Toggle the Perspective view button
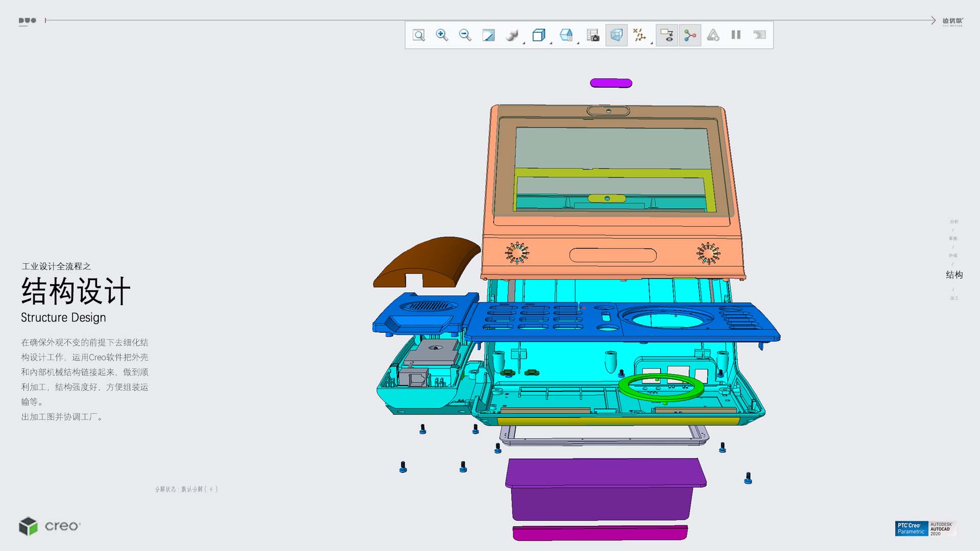Screen dimensions: 980x551 coord(617,35)
